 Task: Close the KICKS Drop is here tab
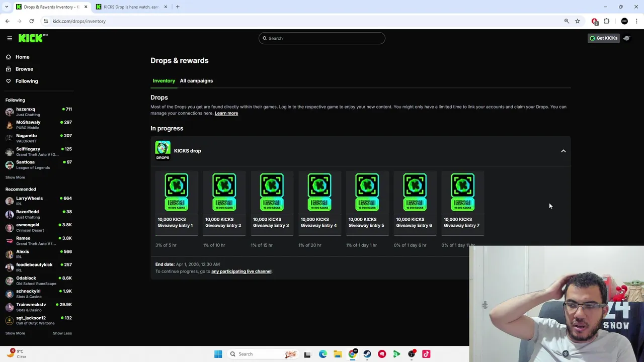click(x=166, y=7)
